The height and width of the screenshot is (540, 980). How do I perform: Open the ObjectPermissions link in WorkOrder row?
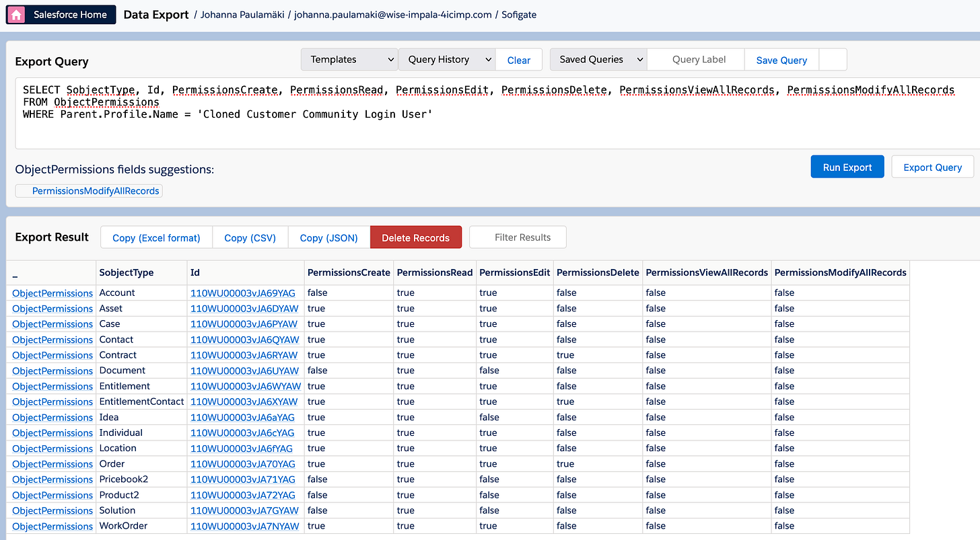53,526
